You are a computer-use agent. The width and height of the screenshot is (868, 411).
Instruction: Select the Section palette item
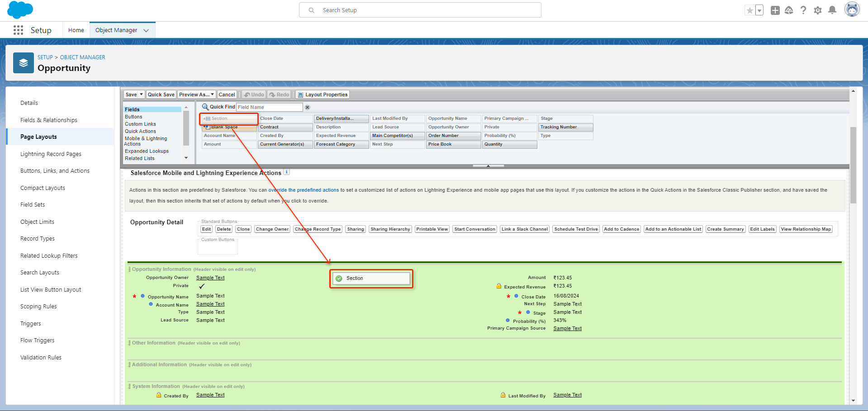pyautogui.click(x=229, y=118)
